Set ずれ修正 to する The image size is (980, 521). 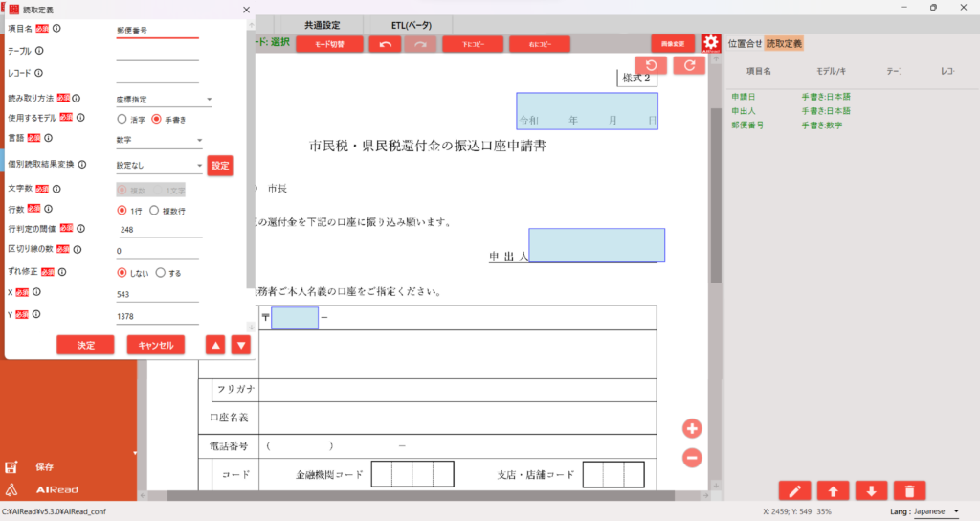tap(160, 272)
